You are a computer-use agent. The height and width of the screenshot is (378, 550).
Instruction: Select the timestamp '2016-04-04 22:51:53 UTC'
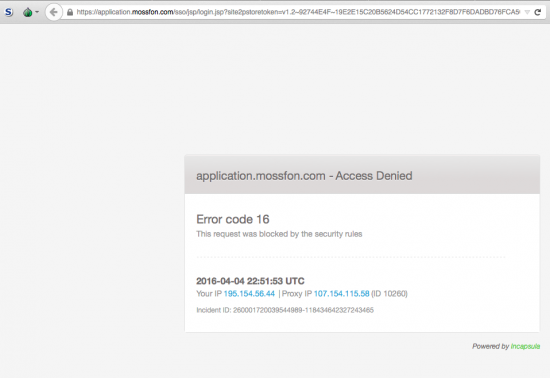250,281
